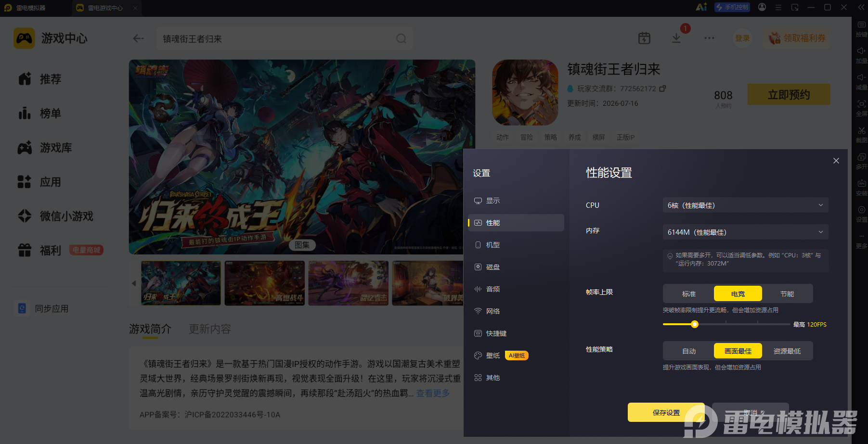This screenshot has height=444, width=868.
Task: Open the calendar check-in icon
Action: point(644,38)
